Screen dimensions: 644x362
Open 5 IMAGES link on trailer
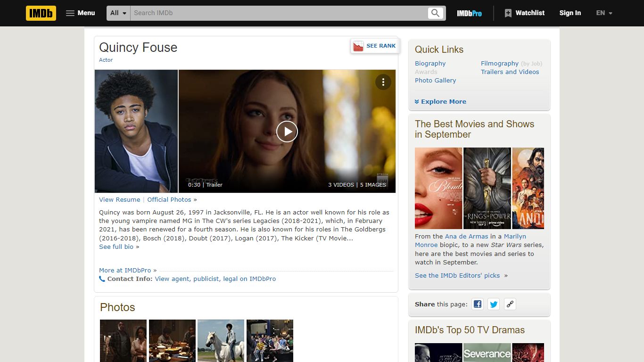pos(373,185)
